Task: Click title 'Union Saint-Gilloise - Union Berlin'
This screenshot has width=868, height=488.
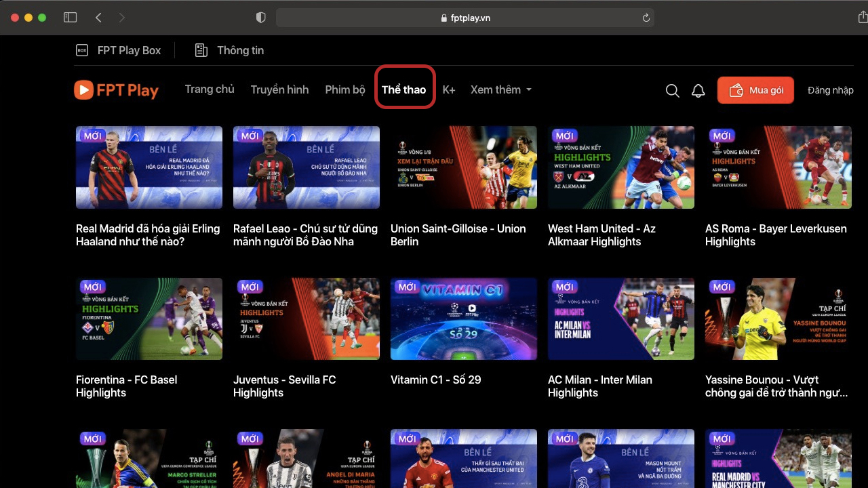Action: (458, 235)
